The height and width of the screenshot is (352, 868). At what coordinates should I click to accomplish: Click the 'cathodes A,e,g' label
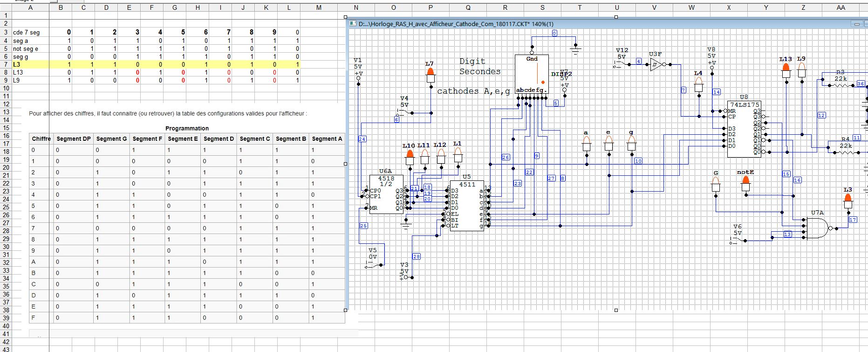(473, 91)
